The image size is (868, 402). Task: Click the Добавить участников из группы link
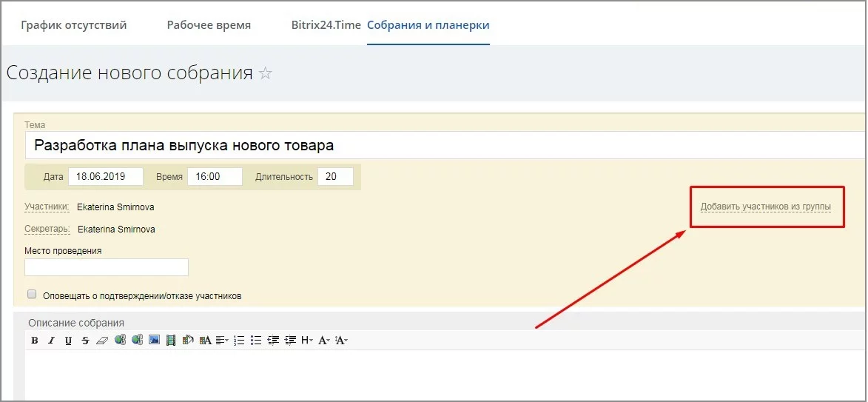click(x=765, y=207)
